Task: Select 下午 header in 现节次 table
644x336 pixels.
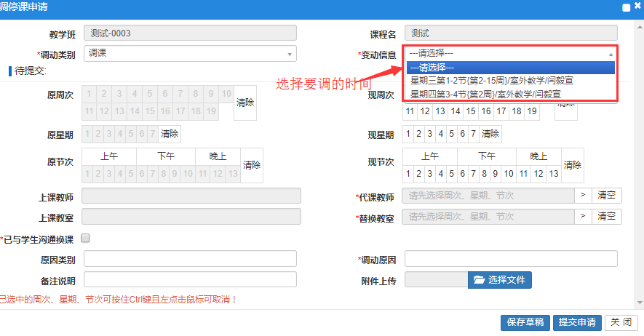Action: pyautogui.click(x=487, y=156)
